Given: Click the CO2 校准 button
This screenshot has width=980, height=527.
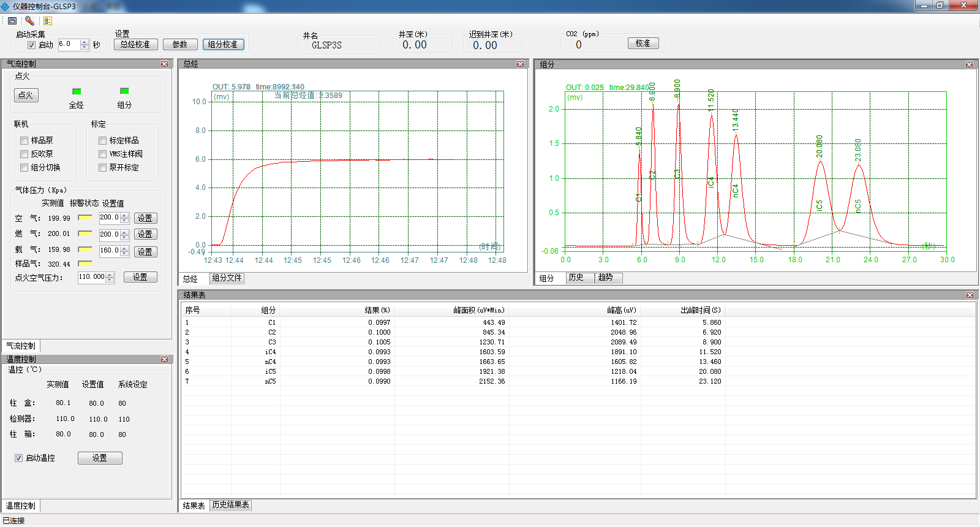Looking at the screenshot, I should (643, 44).
